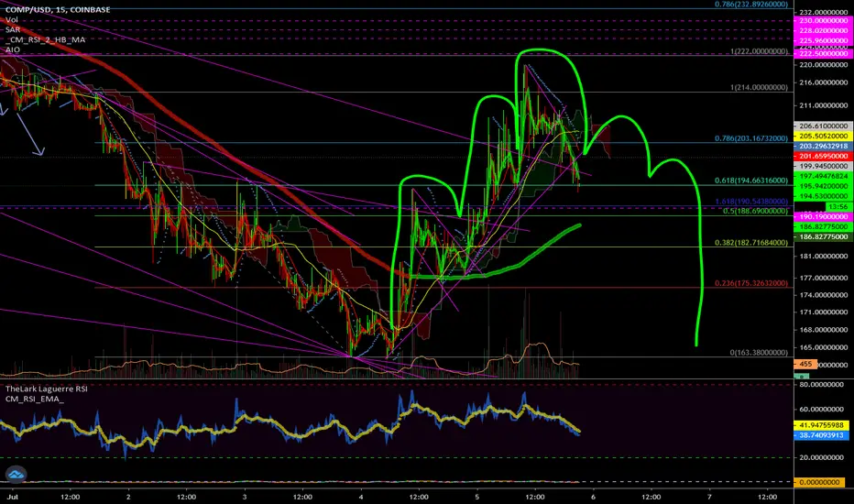This screenshot has width=854, height=504.
Task: Click the date 7 on time axis
Action: [709, 497]
